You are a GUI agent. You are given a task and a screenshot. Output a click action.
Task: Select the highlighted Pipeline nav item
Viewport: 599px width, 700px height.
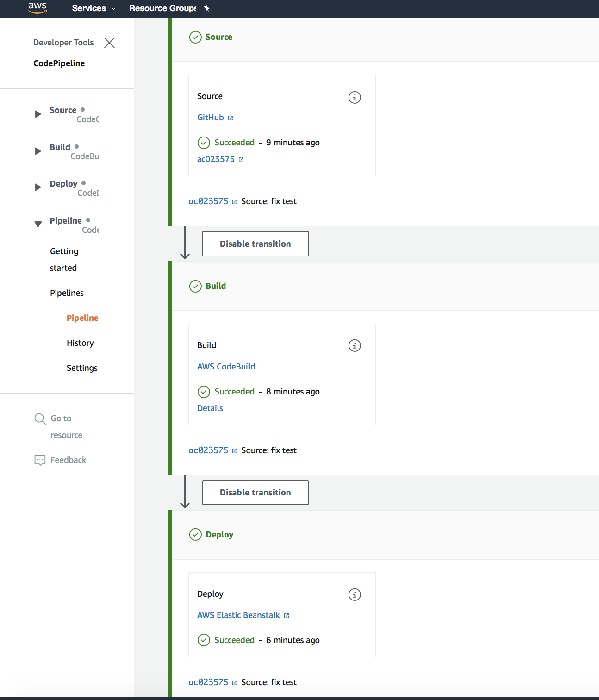coord(82,318)
